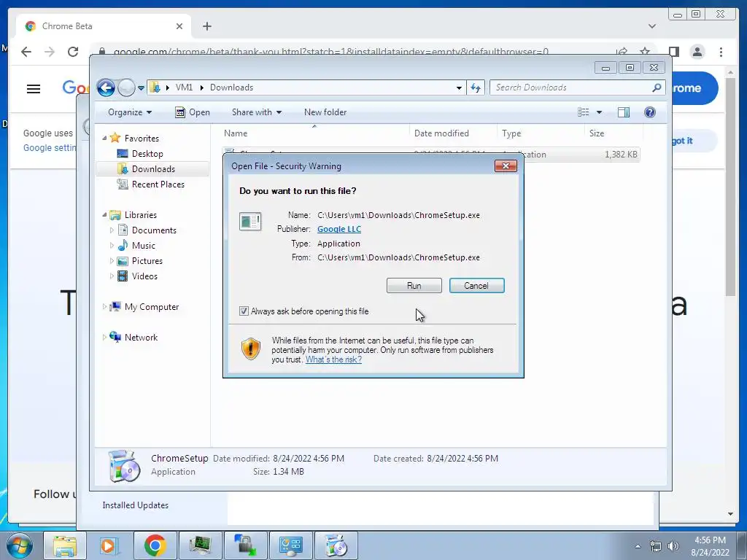Click Open in the Explorer toolbar
Viewport: 747px width, 560px height.
(193, 112)
